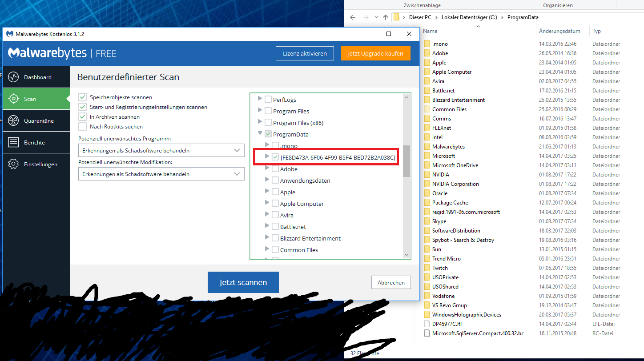Click folder icon of Vodafone in Explorer
Image resolution: width=644 pixels, height=361 pixels.
(x=427, y=296)
